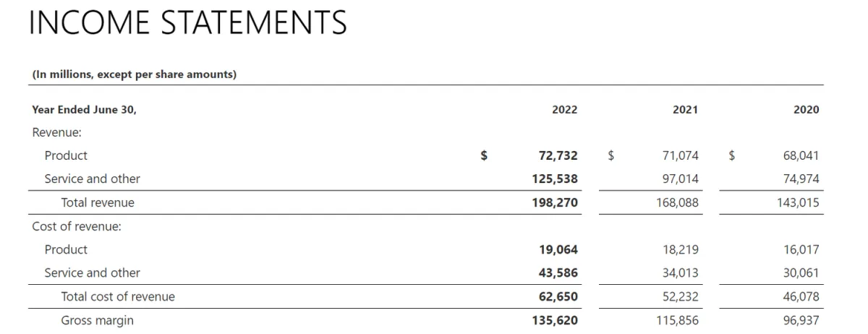The height and width of the screenshot is (334, 868).
Task: Select the 2020 gross margin 96,937
Action: click(x=801, y=320)
